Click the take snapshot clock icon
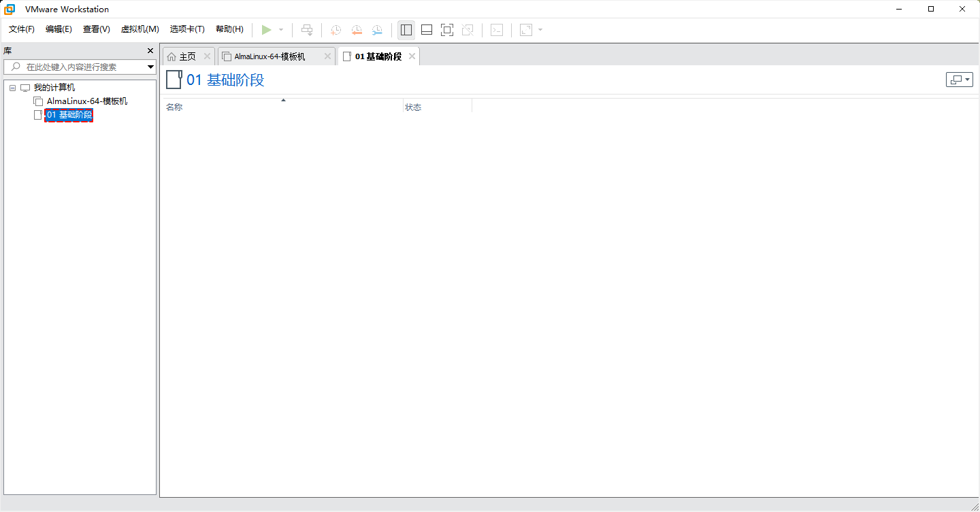 click(x=336, y=30)
